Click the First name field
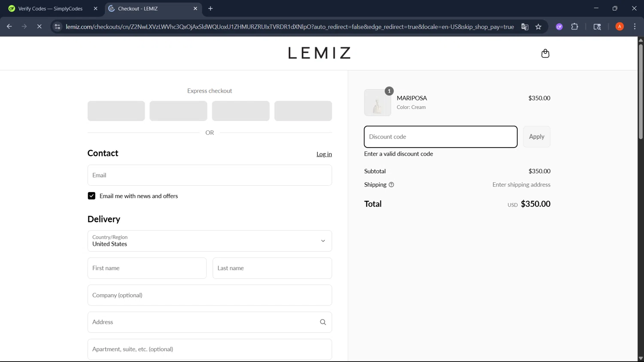Image resolution: width=644 pixels, height=362 pixels. [x=147, y=268]
